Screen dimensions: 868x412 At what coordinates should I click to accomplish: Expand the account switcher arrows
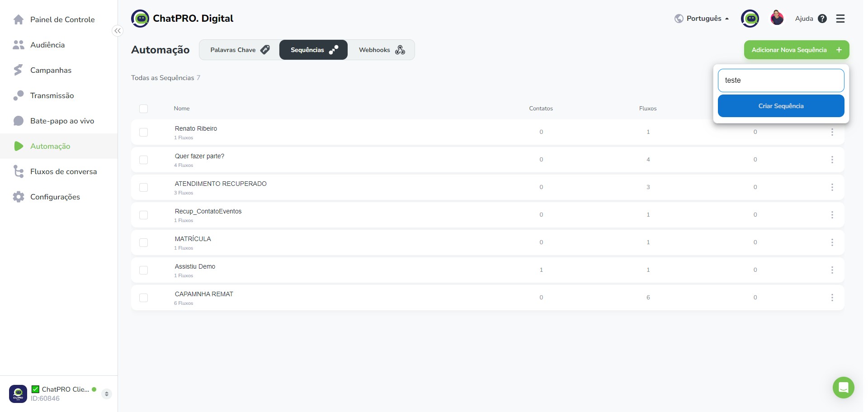coord(107,394)
